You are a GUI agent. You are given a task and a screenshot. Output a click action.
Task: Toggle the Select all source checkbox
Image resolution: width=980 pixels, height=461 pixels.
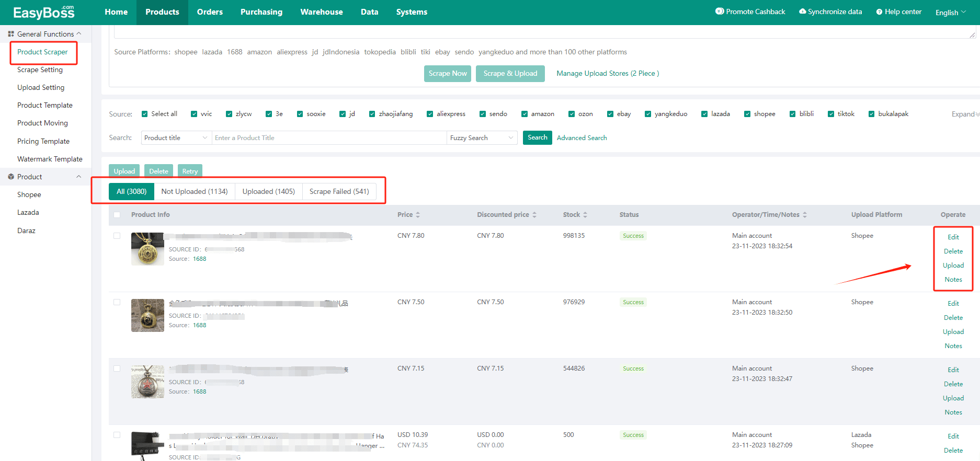pyautogui.click(x=145, y=114)
